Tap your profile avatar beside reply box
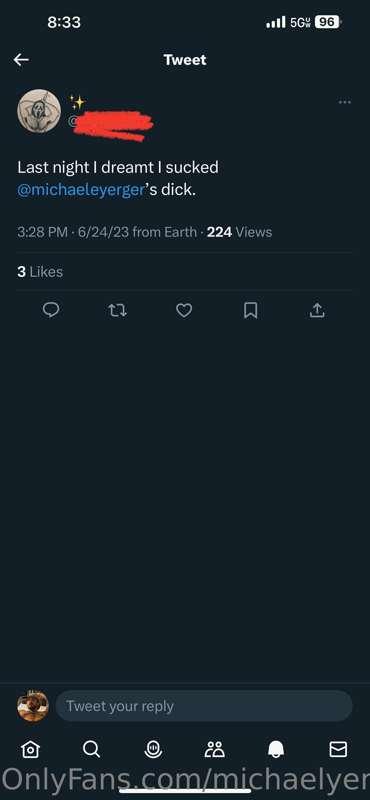Viewport: 370px width, 800px height. [33, 706]
